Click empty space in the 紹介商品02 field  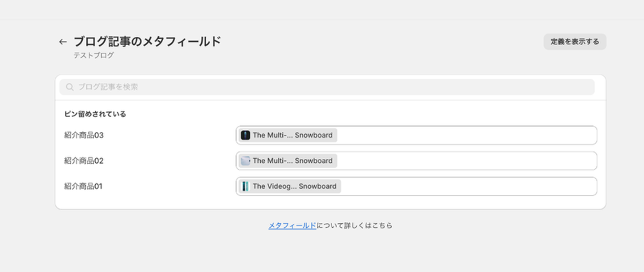click(465, 161)
